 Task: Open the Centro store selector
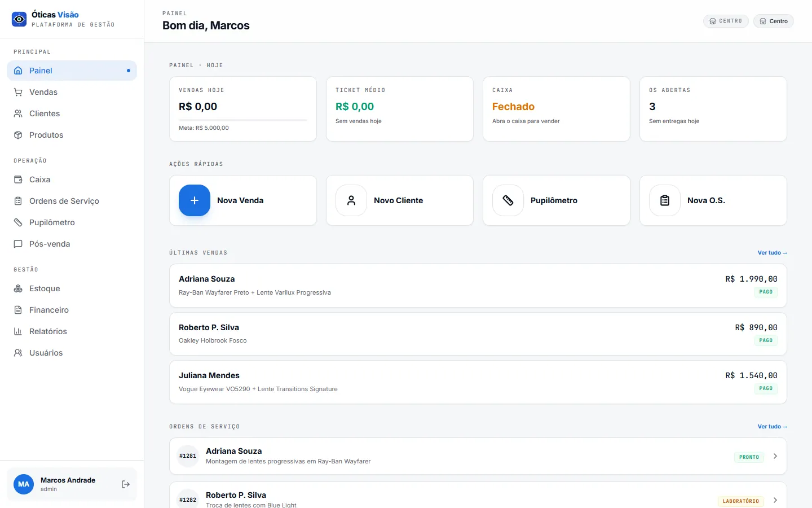(x=774, y=21)
